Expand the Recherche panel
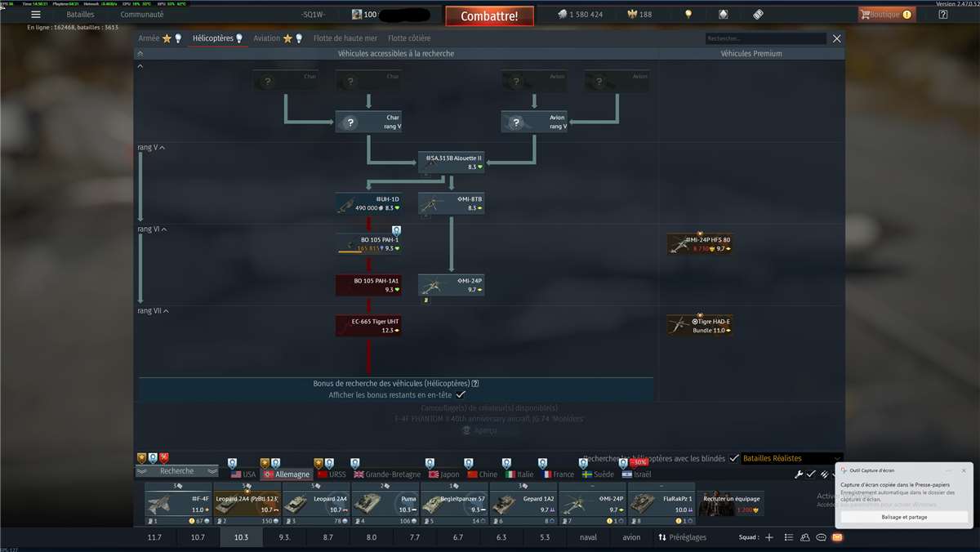 pos(177,471)
